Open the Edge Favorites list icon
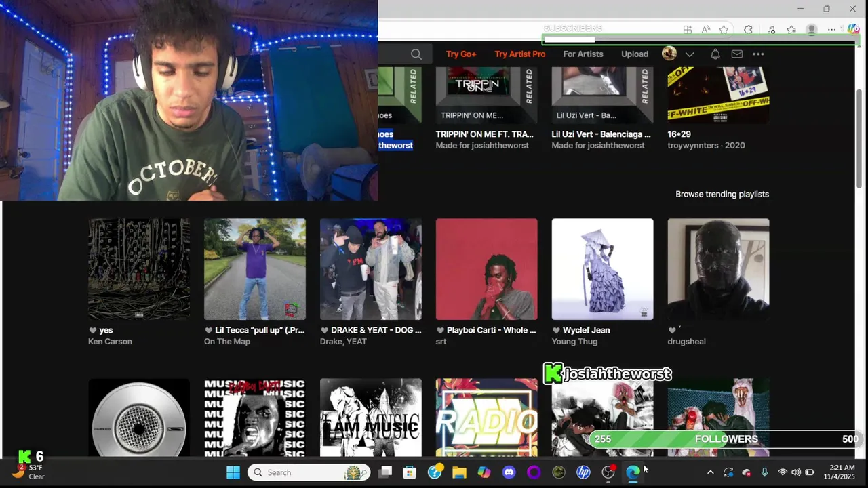Screen dimensions: 868x488 point(791,29)
